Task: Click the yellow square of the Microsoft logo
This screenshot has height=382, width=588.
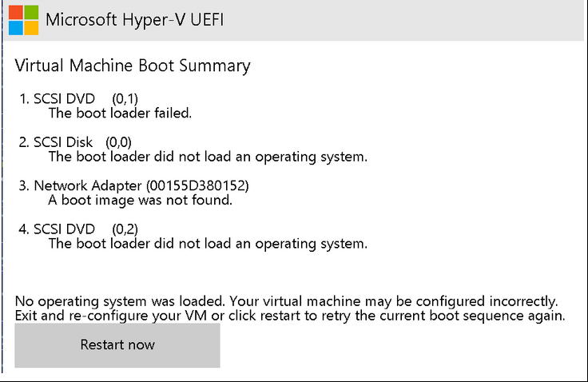Action: pos(31,27)
